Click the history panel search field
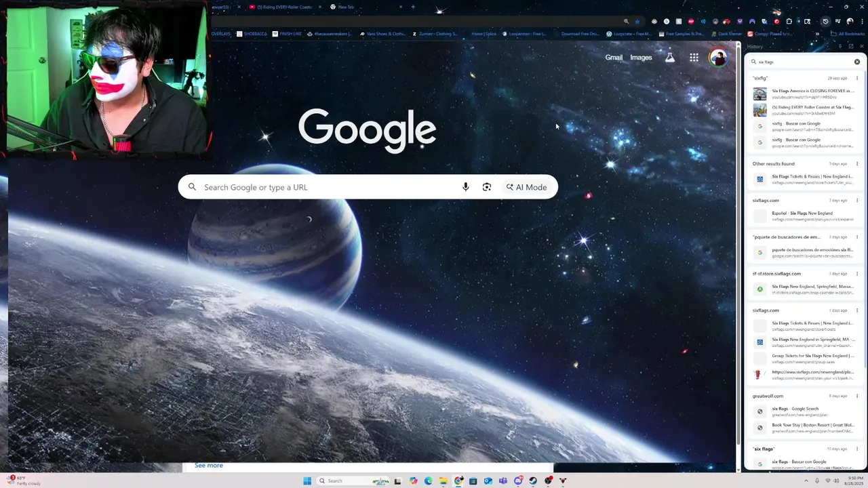The image size is (868, 488). click(804, 62)
